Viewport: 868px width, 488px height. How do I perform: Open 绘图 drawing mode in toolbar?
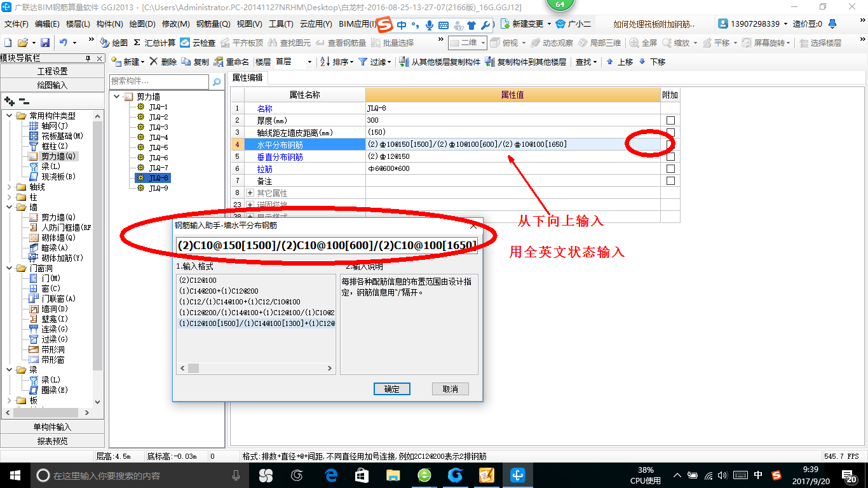(x=114, y=43)
